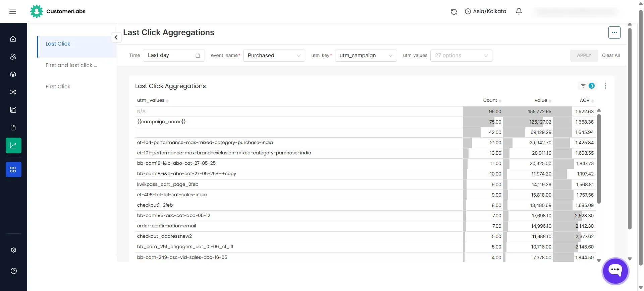The width and height of the screenshot is (644, 291).
Task: Open the settings gear in sidebar
Action: 13,250
